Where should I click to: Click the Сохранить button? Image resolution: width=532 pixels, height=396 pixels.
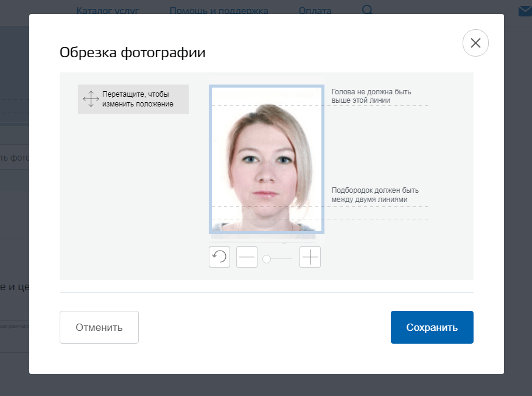click(x=432, y=327)
